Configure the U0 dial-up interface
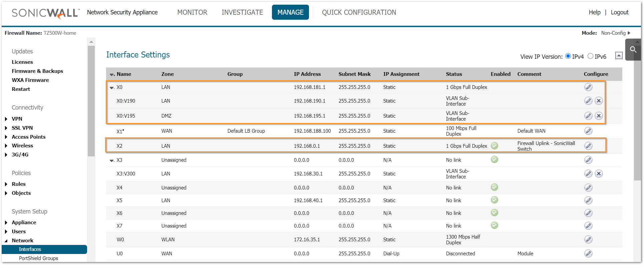644x265 pixels. [x=588, y=254]
